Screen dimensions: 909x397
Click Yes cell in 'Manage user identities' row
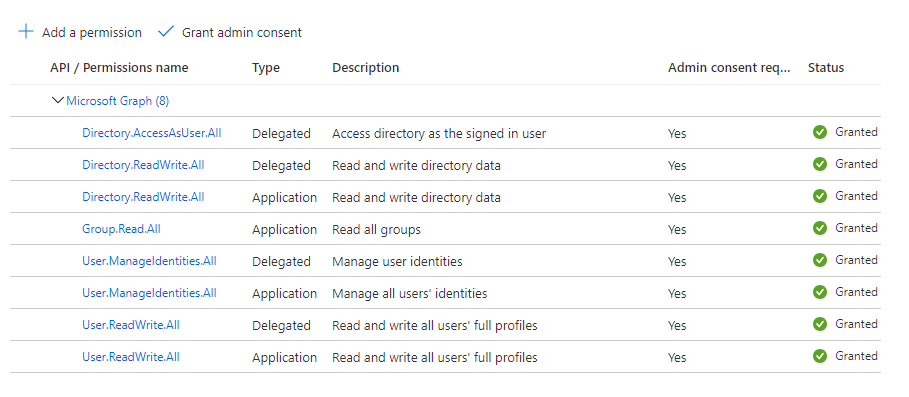[677, 261]
